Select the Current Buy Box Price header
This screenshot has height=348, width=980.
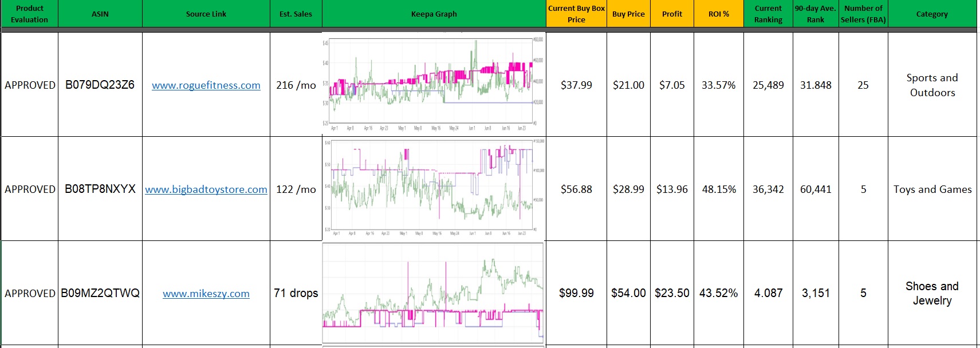576,14
